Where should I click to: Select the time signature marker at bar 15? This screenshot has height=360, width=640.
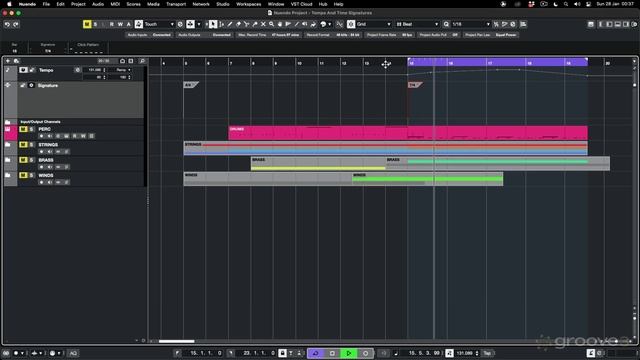pyautogui.click(x=415, y=85)
